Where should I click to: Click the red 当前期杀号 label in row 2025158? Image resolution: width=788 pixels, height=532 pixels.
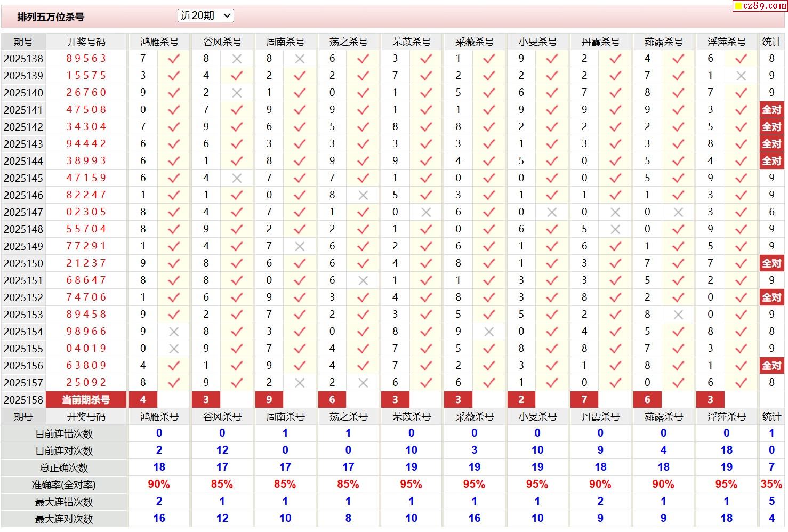(86, 400)
